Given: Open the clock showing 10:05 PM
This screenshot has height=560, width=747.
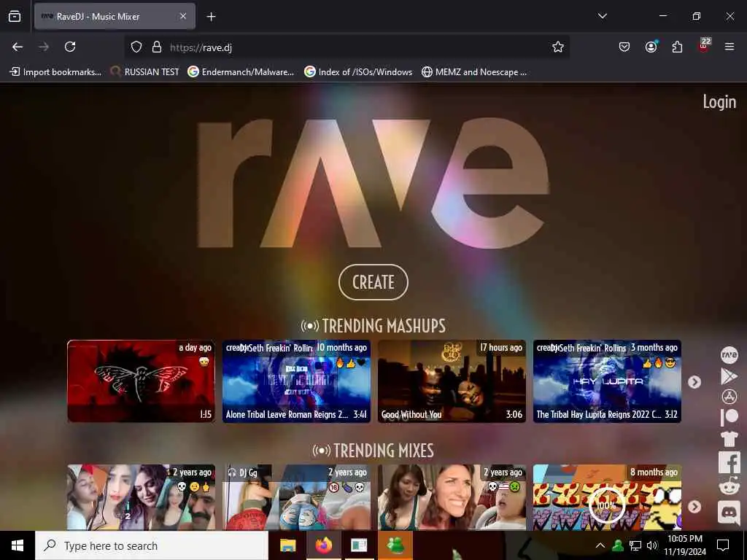Looking at the screenshot, I should coord(684,545).
